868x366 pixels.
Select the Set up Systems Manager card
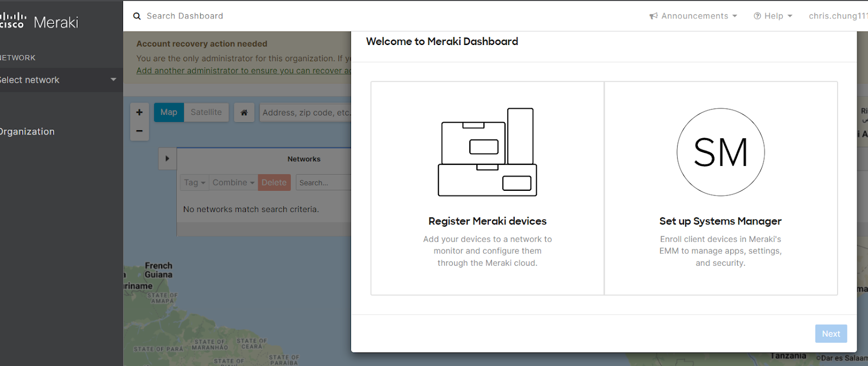[x=721, y=188]
